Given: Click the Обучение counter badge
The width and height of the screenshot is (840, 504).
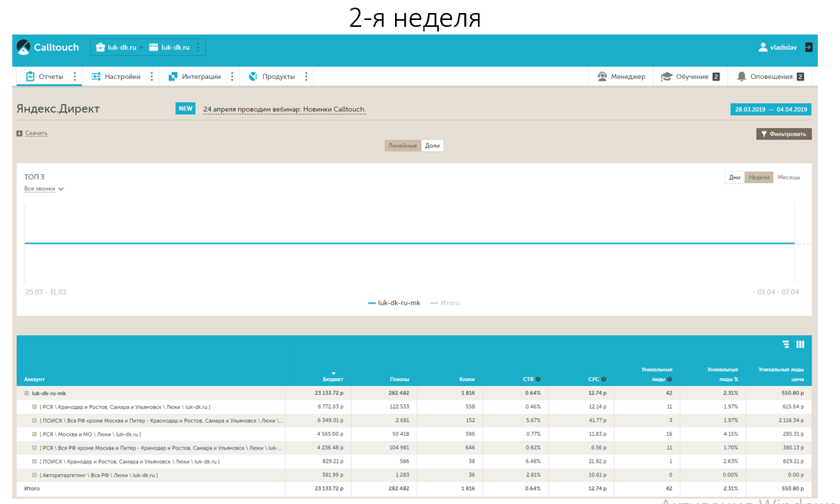Looking at the screenshot, I should (716, 77).
